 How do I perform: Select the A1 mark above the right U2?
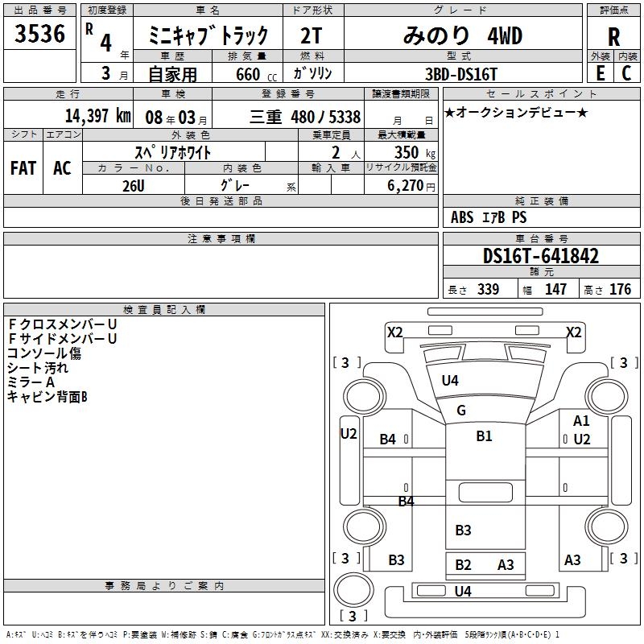pyautogui.click(x=581, y=420)
